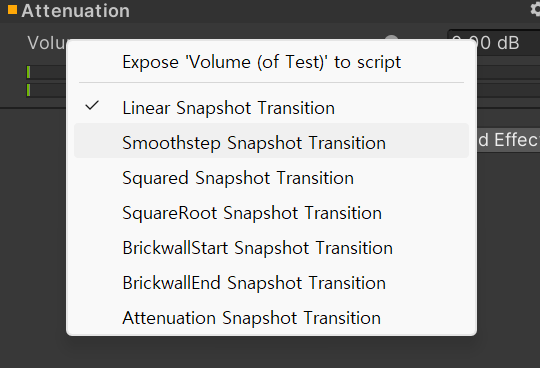This screenshot has width=540, height=368.
Task: Click the green upper VU meter indicator
Action: [28, 72]
